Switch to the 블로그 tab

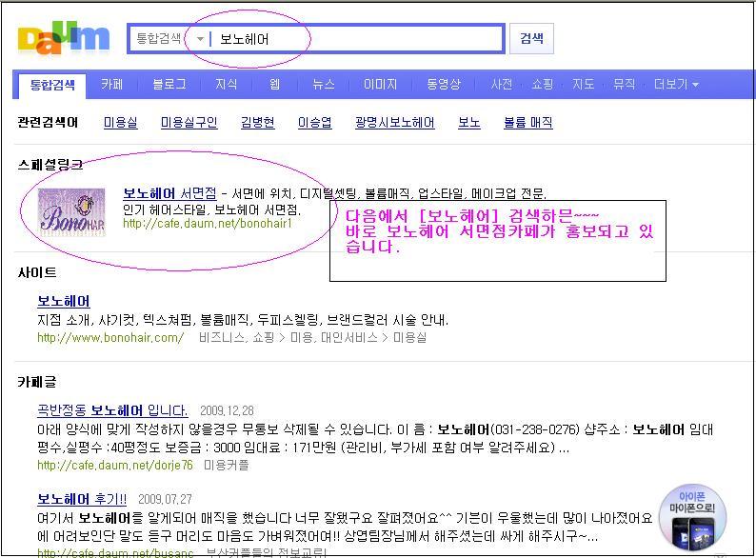169,85
